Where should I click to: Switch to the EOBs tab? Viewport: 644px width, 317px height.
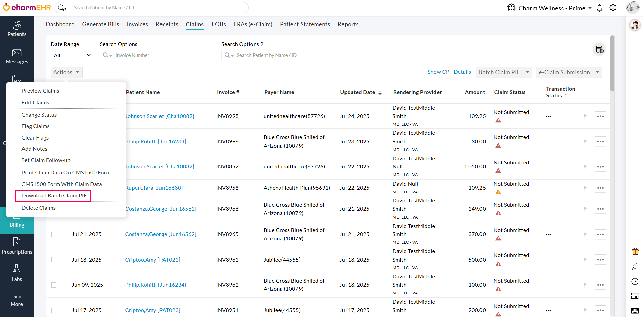219,24
